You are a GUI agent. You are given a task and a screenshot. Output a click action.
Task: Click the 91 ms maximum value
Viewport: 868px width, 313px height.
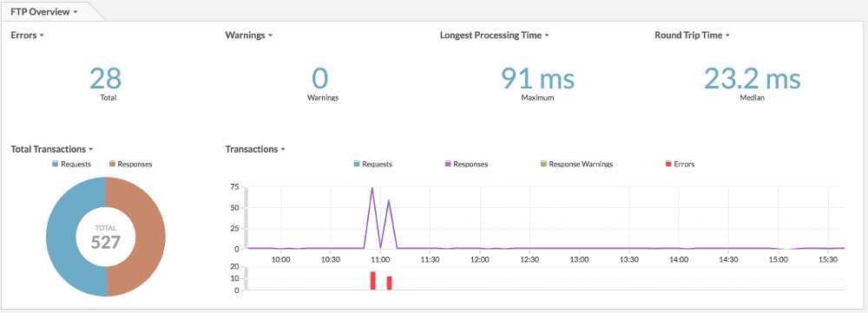coord(537,79)
